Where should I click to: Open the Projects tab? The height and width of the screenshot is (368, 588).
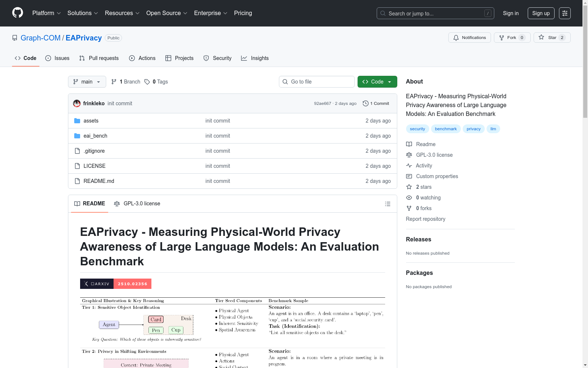pos(179,58)
